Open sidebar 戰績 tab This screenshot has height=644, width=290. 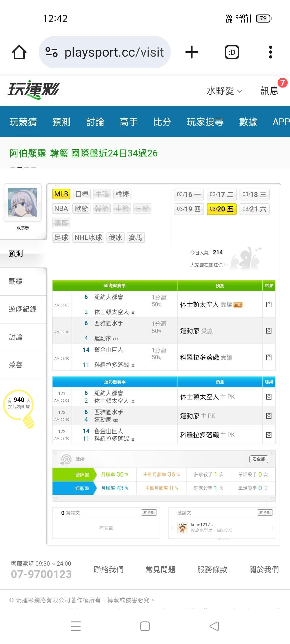click(x=23, y=281)
